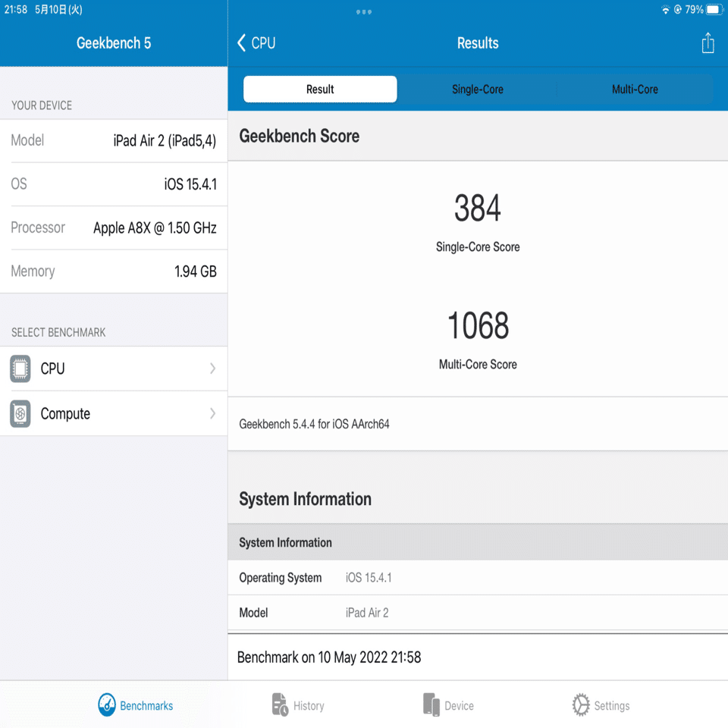Screen dimensions: 728x728
Task: Tap the share icon in Results header
Action: 708,42
